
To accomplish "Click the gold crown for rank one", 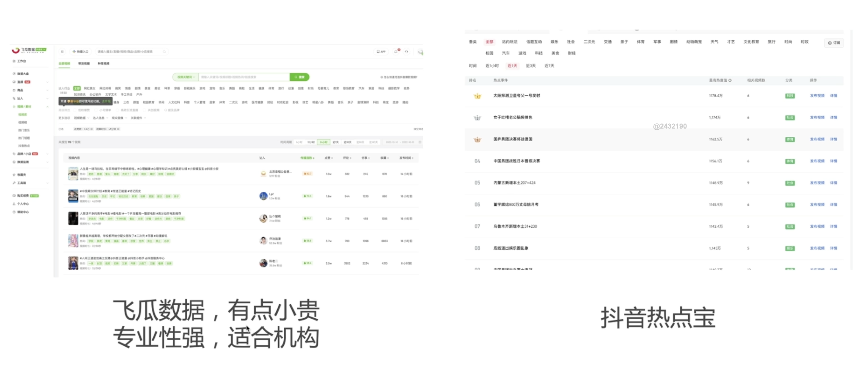I will click(x=477, y=96).
